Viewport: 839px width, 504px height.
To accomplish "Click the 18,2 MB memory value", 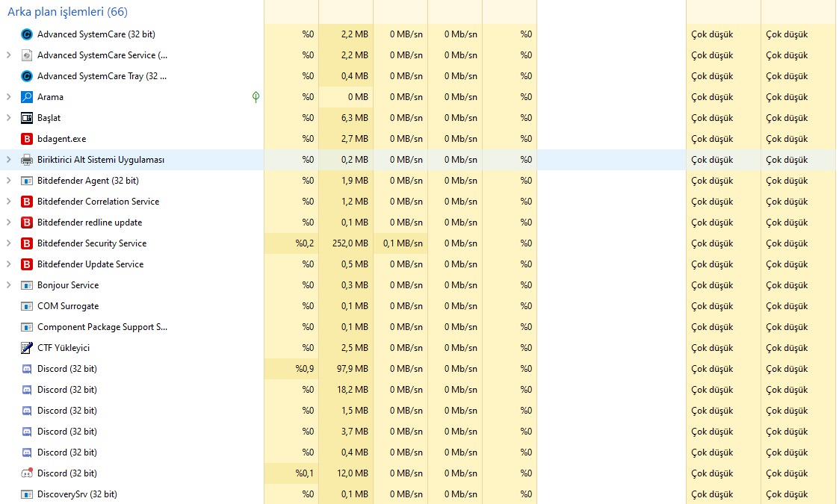I will [352, 390].
